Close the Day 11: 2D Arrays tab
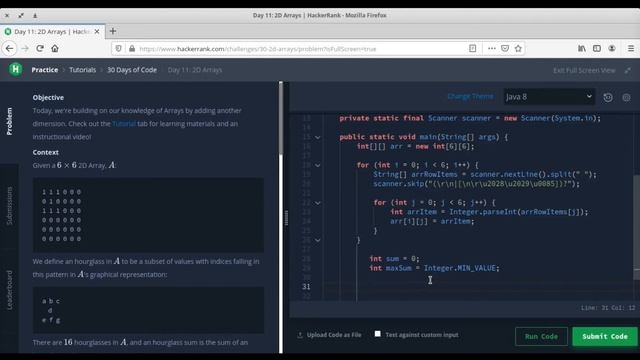The width and height of the screenshot is (640, 360). [x=97, y=31]
